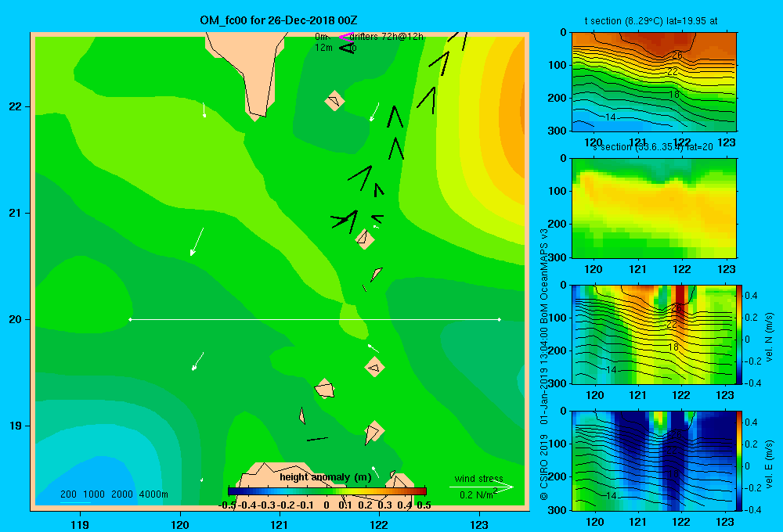This screenshot has height=532, width=783.
Task: Click the black 12m drifter legend arrow
Action: pos(347,48)
